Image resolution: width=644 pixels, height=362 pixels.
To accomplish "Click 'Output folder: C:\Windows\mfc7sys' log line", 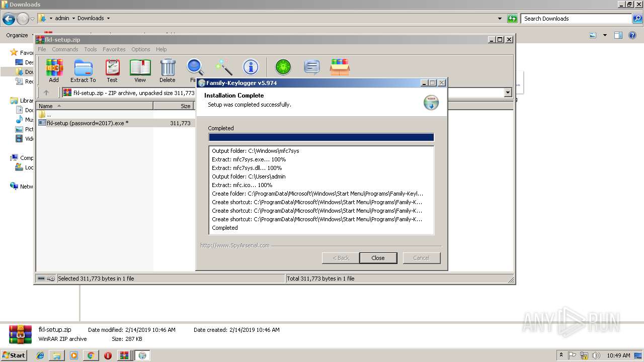I will pyautogui.click(x=256, y=151).
